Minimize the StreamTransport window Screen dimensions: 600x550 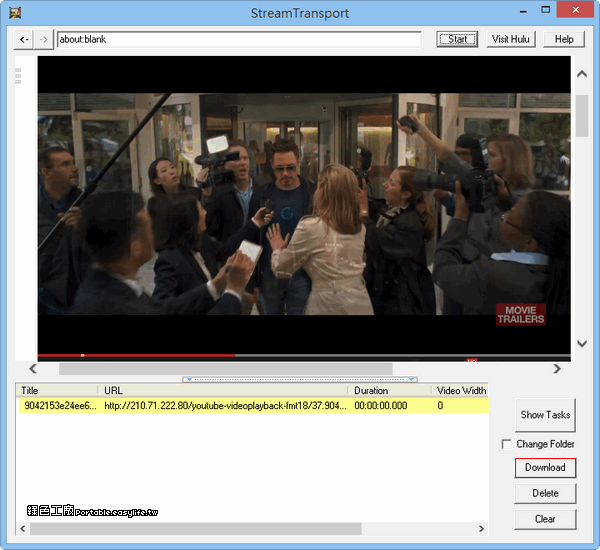click(523, 12)
